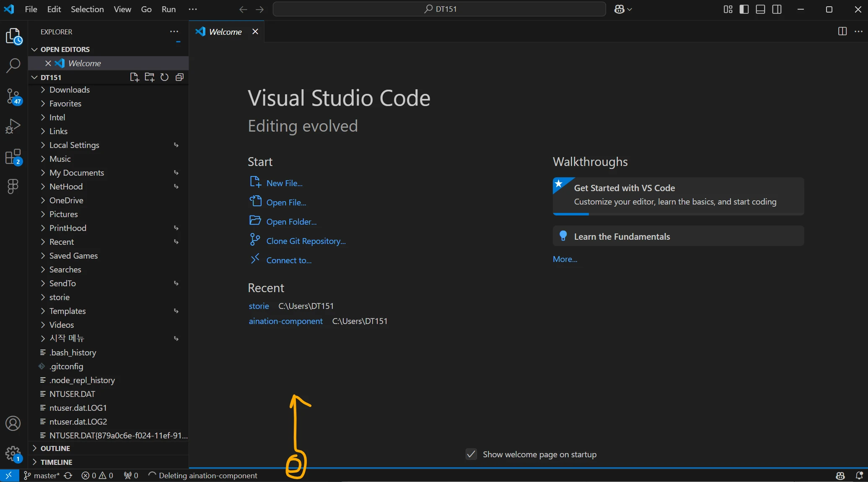Toggle Secondary Side Bar visibility

click(777, 9)
